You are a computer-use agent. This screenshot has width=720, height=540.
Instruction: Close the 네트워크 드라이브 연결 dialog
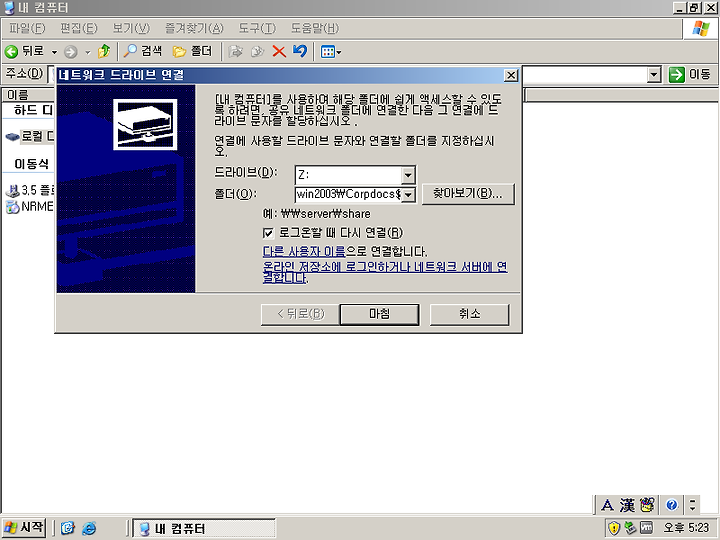(511, 75)
